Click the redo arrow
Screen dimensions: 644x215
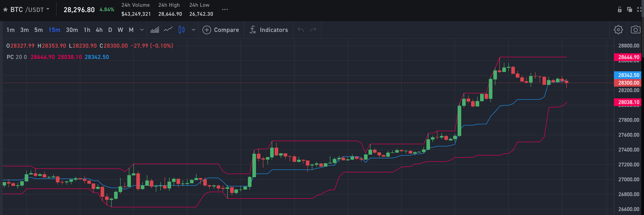click(313, 30)
